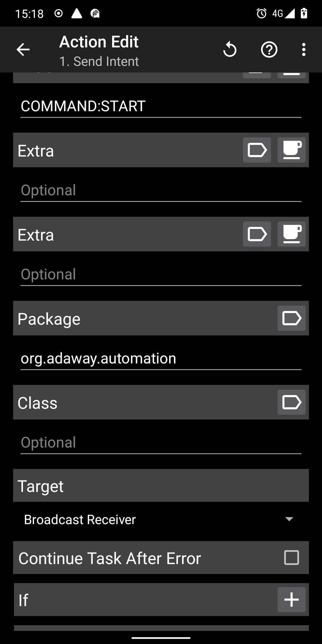Open the three-dot overflow menu
Viewport: 322px width, 644px height.
304,49
